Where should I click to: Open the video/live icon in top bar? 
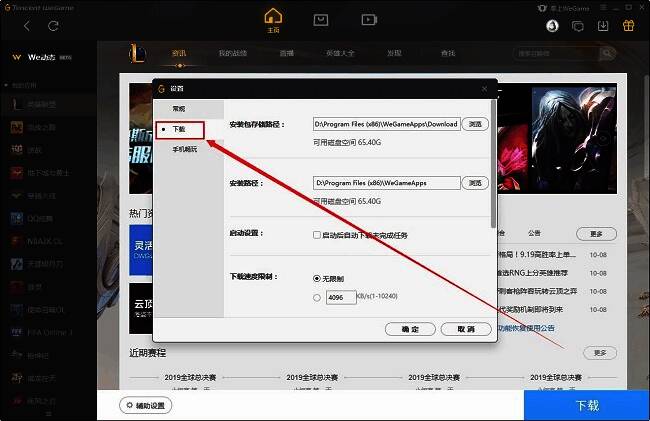(x=369, y=19)
